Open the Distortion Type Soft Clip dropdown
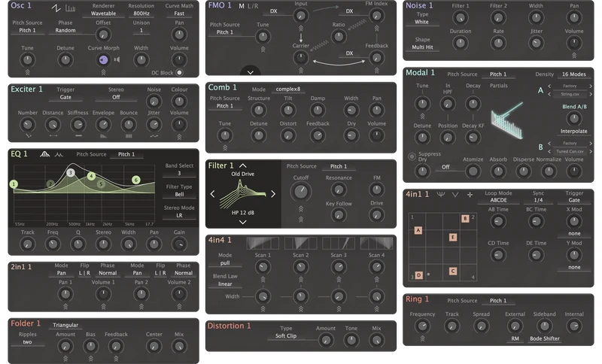Screen dimensions: 602x364 tap(286, 336)
